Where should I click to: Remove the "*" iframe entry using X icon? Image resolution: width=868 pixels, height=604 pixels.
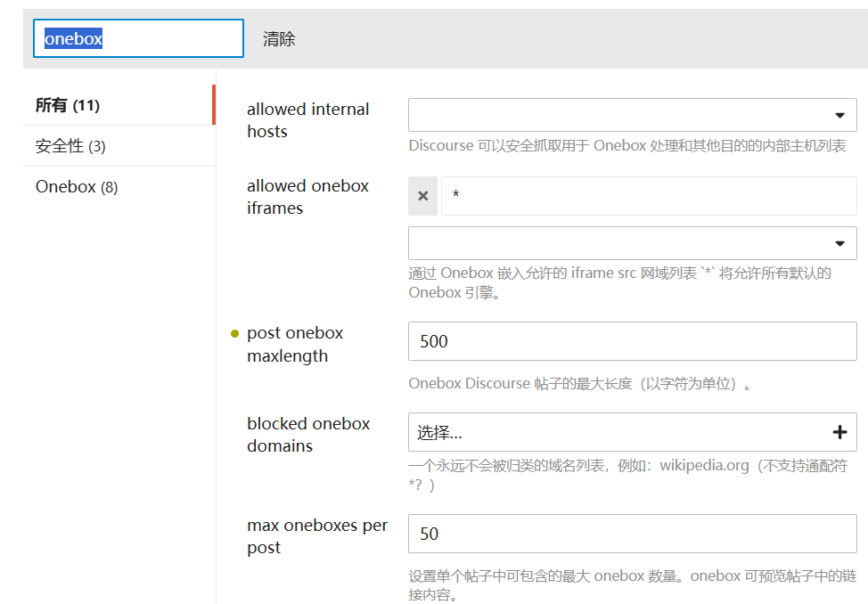[422, 196]
